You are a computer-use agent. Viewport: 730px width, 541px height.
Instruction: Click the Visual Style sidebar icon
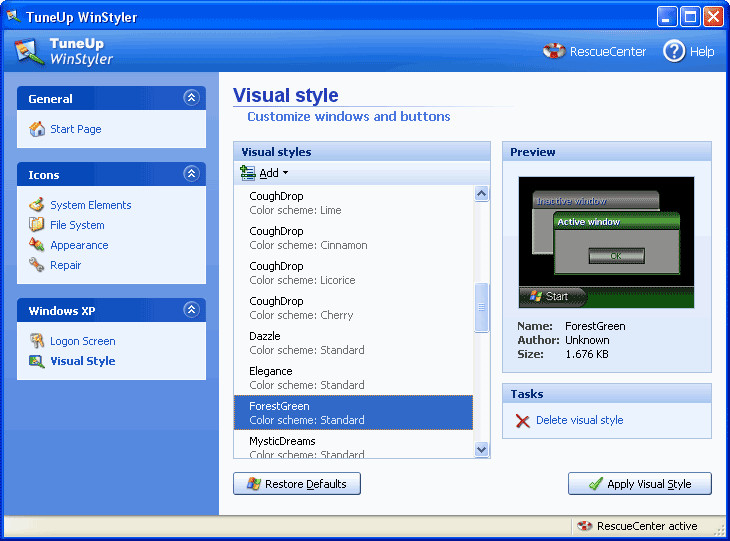click(36, 361)
